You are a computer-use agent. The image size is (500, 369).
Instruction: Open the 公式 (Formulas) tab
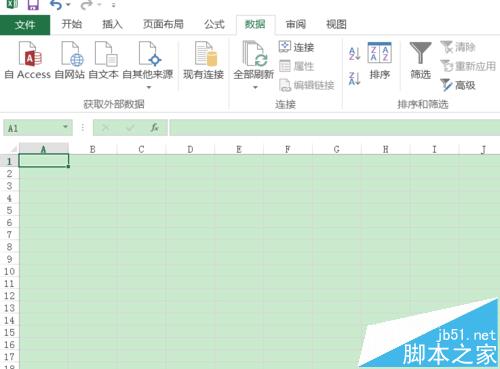pyautogui.click(x=214, y=24)
